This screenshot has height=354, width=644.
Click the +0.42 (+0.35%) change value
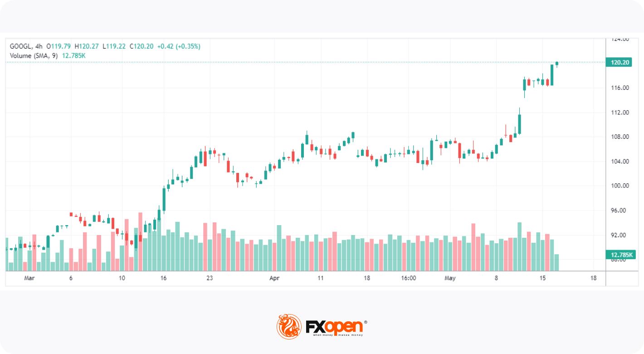[x=179, y=46]
